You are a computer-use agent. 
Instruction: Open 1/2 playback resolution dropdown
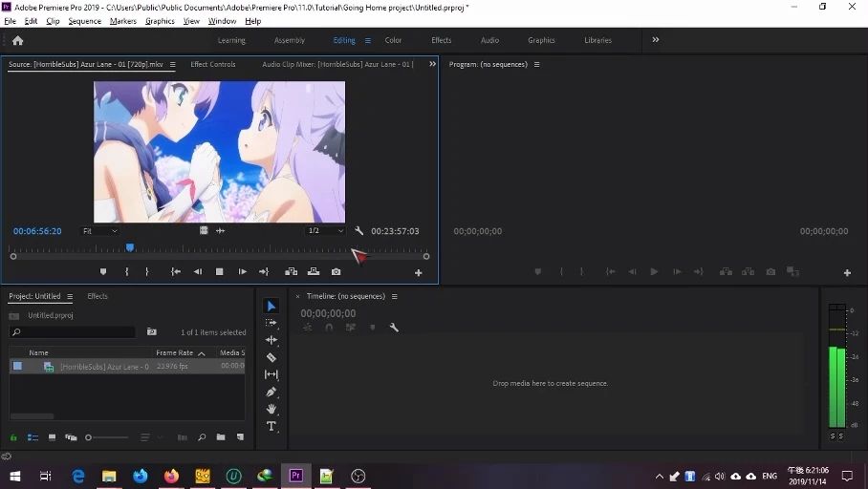coord(325,231)
